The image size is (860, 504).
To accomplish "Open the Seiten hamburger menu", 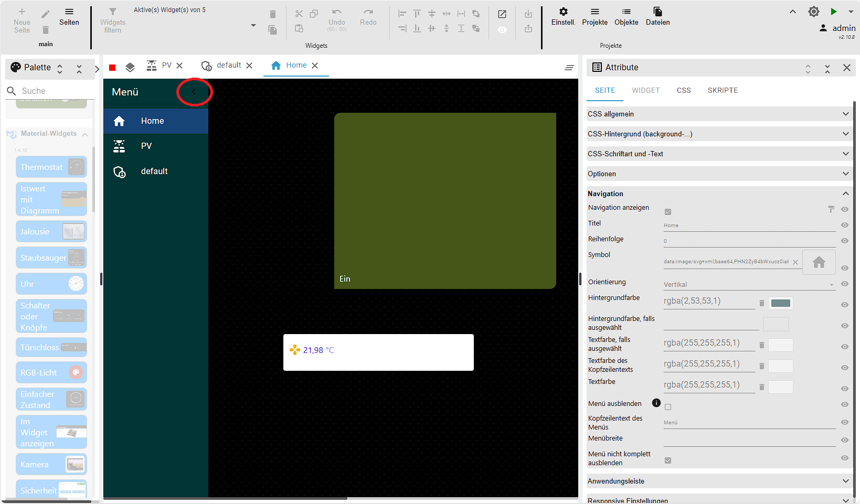I will tap(69, 12).
